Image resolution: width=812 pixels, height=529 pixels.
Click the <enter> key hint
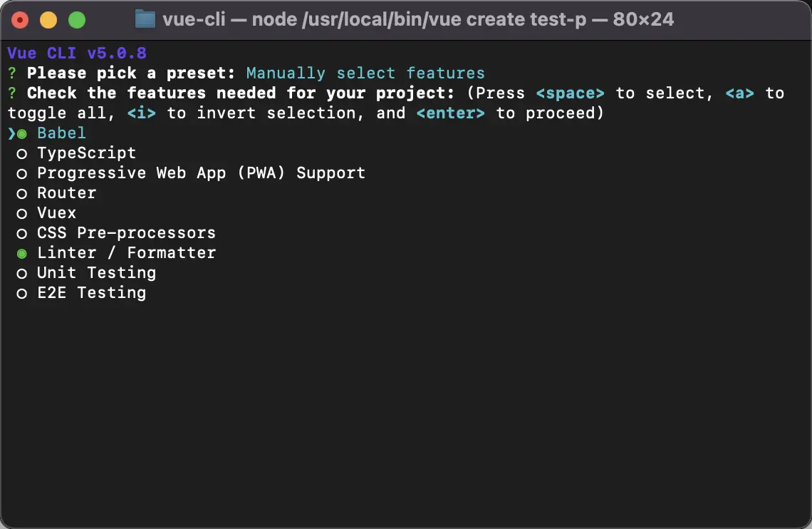point(450,113)
